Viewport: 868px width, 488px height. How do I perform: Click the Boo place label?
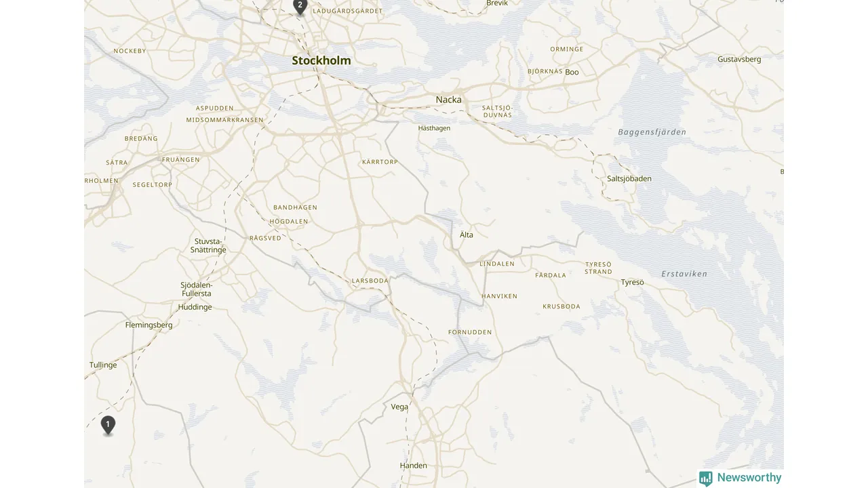point(572,72)
